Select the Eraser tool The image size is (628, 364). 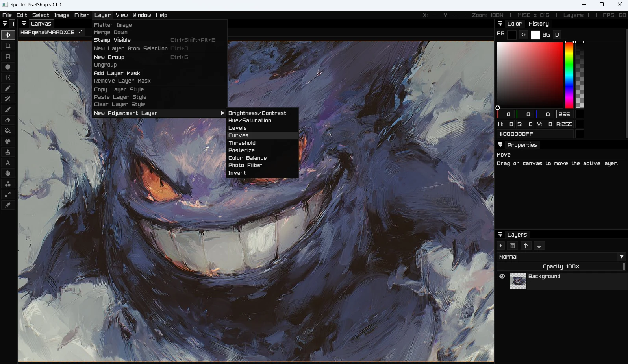(7, 120)
